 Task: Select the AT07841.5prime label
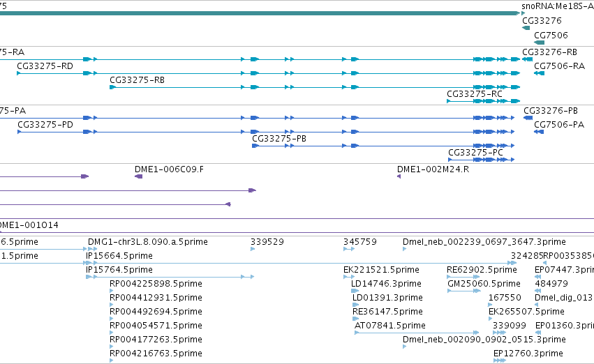(389, 326)
